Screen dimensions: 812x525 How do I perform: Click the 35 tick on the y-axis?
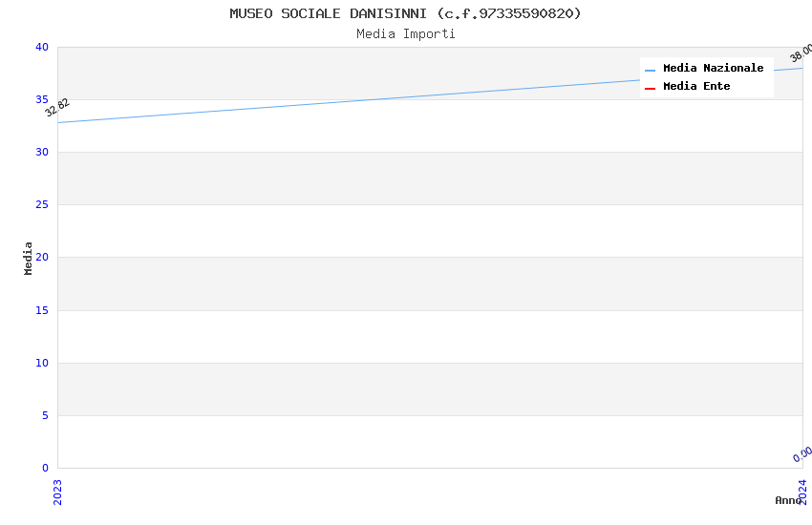tap(42, 100)
